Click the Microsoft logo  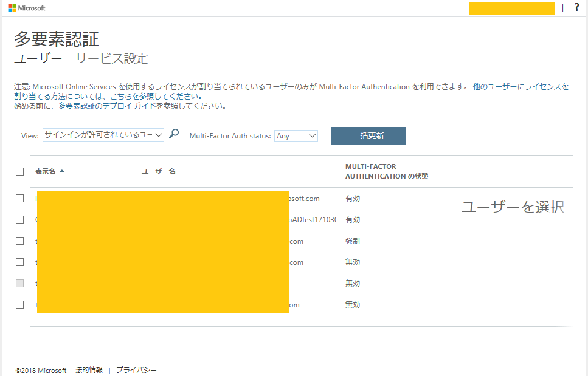27,8
